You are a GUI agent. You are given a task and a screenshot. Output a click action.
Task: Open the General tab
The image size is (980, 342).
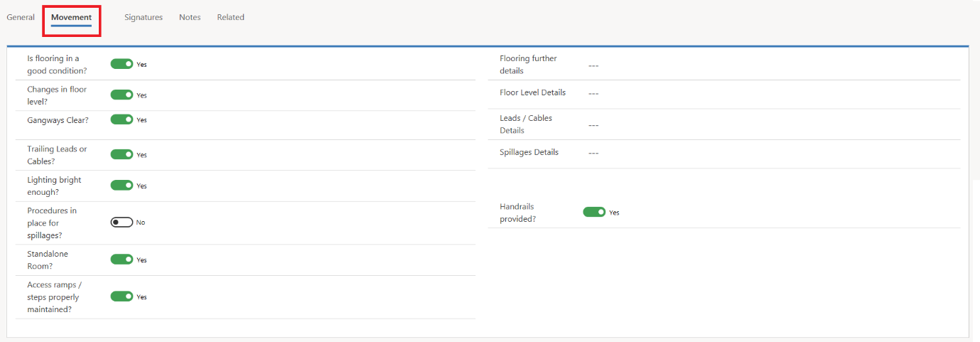pyautogui.click(x=21, y=17)
